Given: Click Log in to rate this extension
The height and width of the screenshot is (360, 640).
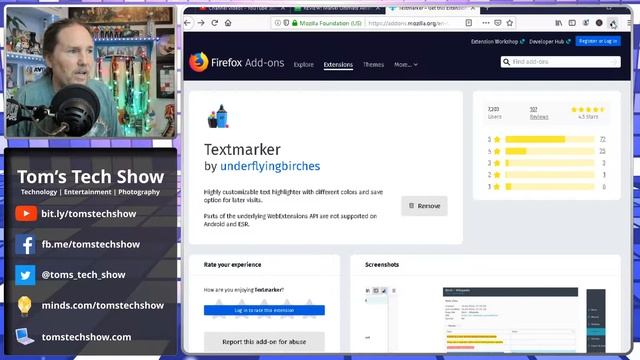Looking at the screenshot, I should tap(264, 310).
